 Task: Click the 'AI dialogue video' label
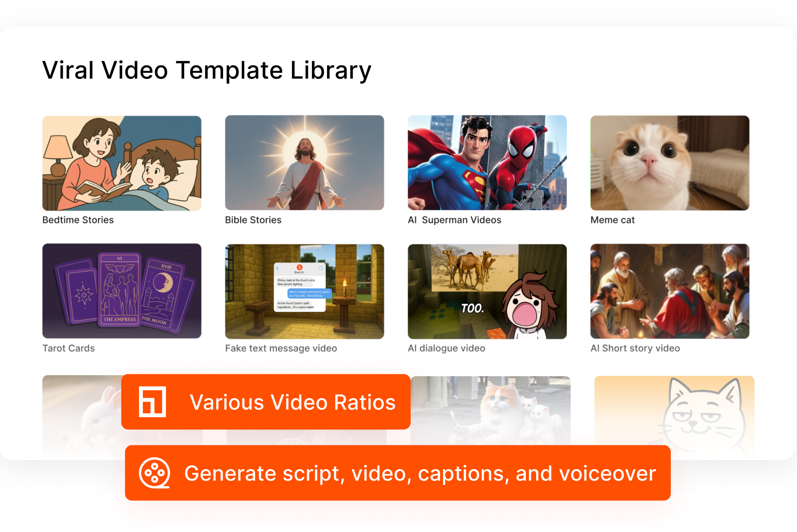click(x=447, y=348)
